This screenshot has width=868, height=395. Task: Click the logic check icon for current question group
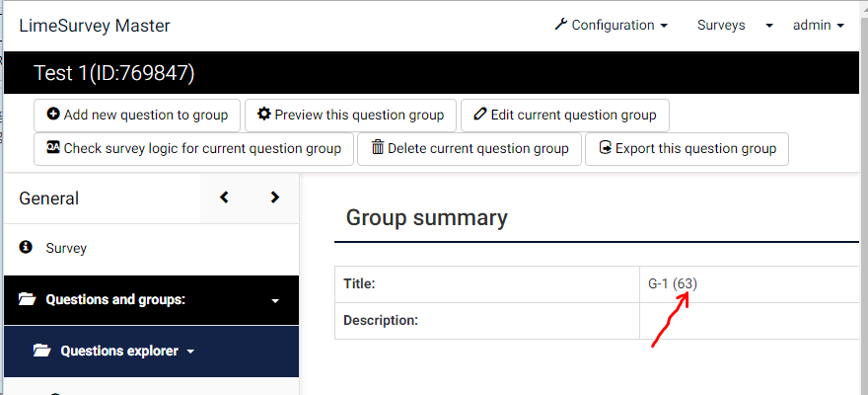pos(53,148)
